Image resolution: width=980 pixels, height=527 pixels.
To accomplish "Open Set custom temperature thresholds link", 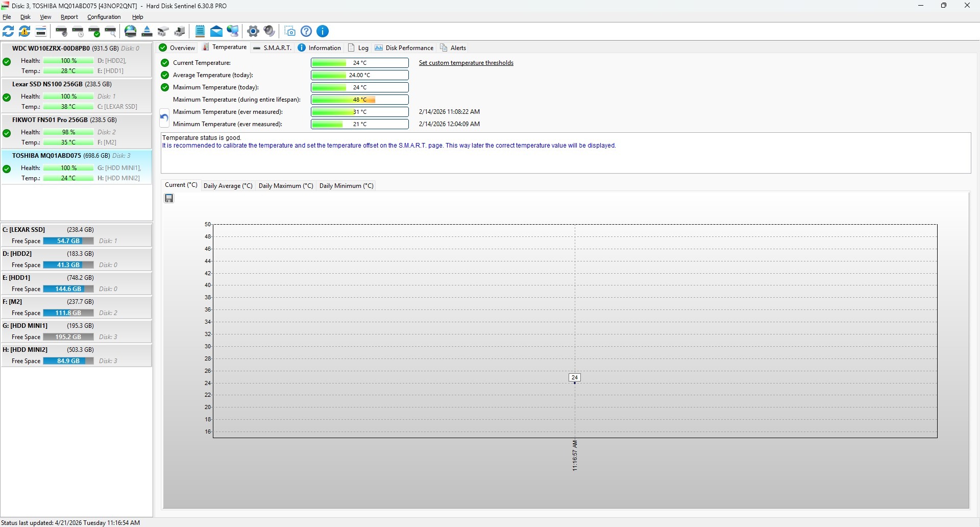I will pyautogui.click(x=466, y=63).
